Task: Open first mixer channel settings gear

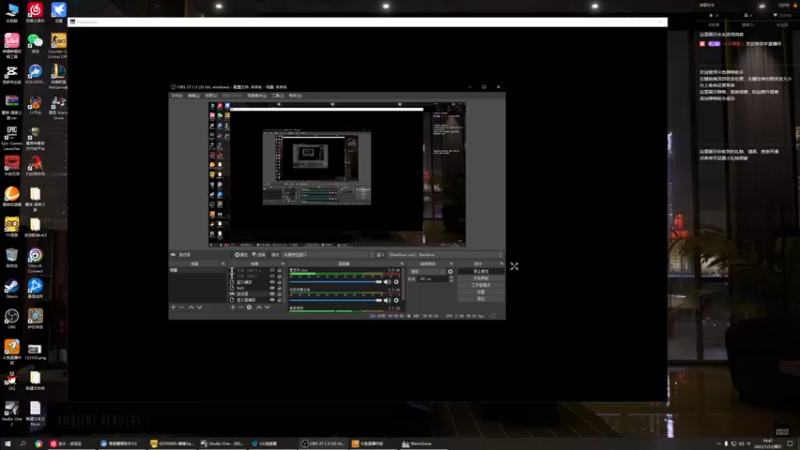Action: click(396, 282)
